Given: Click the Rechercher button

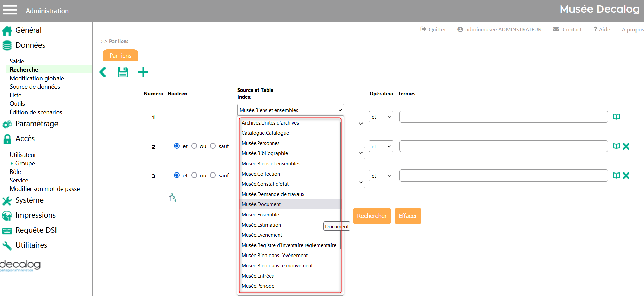Looking at the screenshot, I should 372,216.
